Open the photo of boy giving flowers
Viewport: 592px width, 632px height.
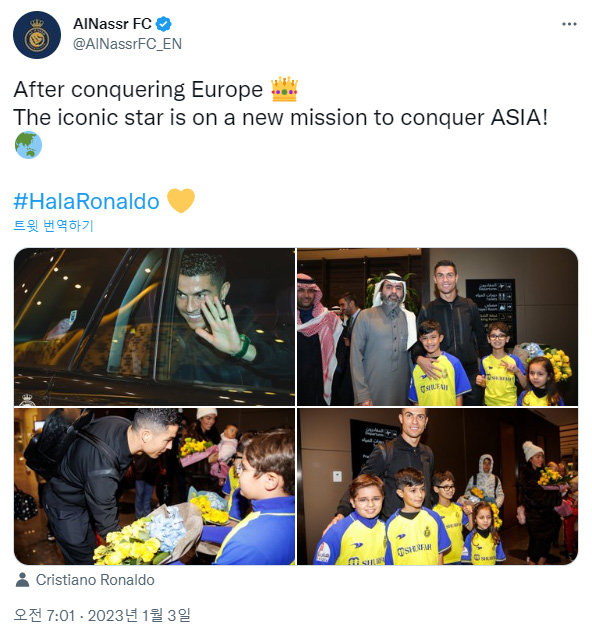[x=154, y=486]
